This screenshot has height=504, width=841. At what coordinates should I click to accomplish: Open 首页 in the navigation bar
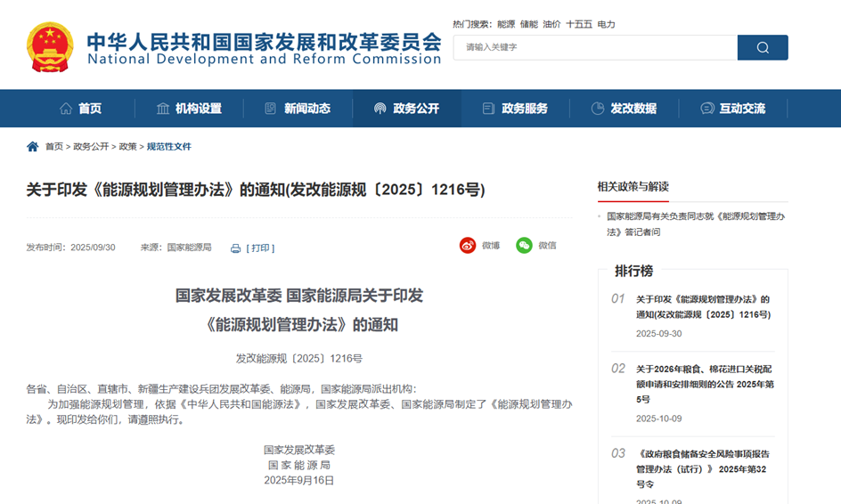[80, 109]
